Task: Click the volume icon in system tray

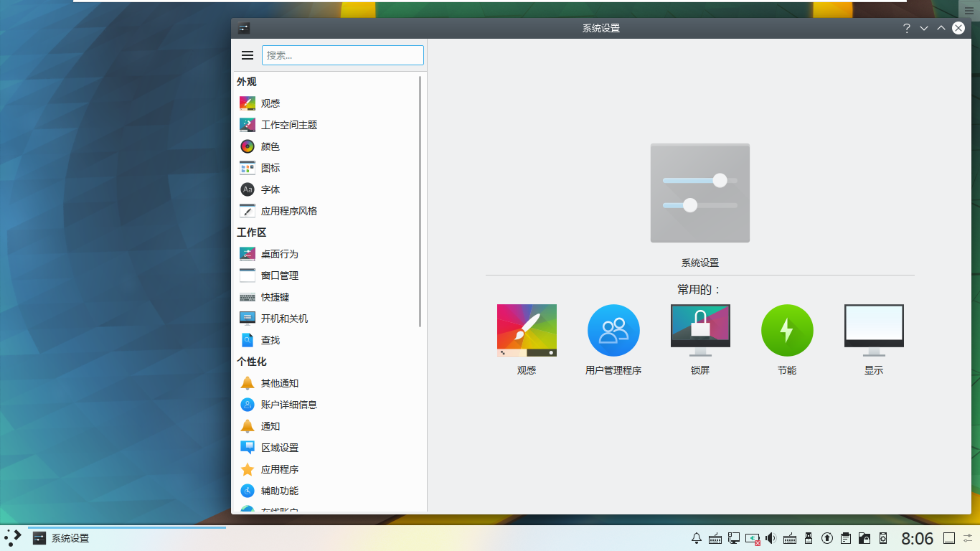Action: click(771, 538)
